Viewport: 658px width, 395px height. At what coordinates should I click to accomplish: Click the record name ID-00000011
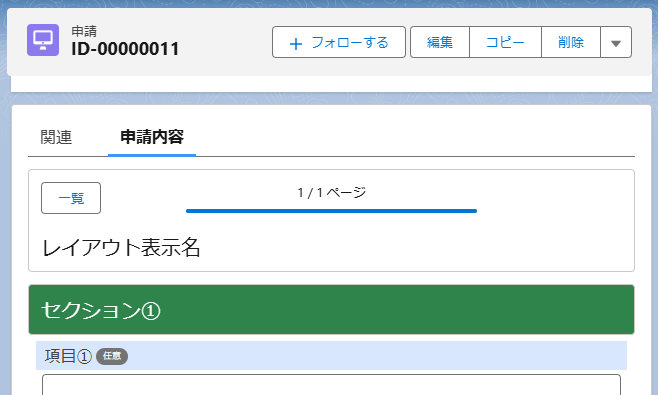click(125, 49)
